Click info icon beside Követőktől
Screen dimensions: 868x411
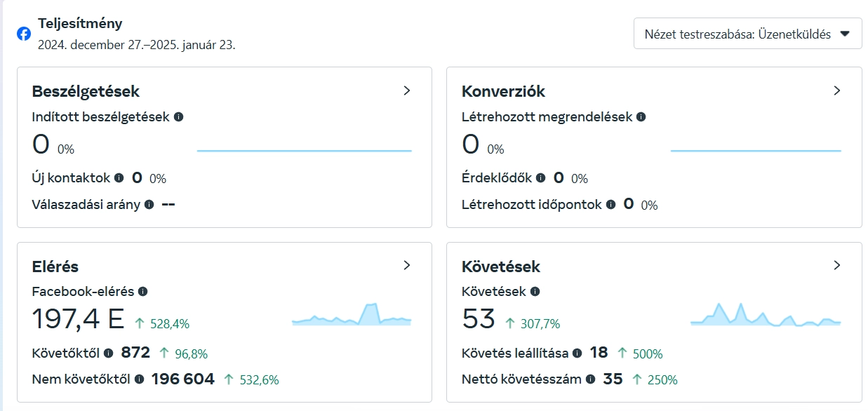(x=109, y=353)
